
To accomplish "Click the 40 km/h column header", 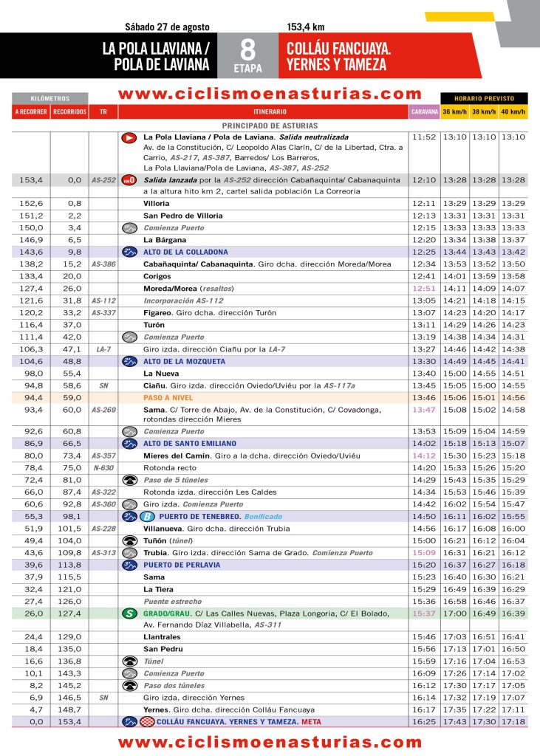I will point(513,112).
